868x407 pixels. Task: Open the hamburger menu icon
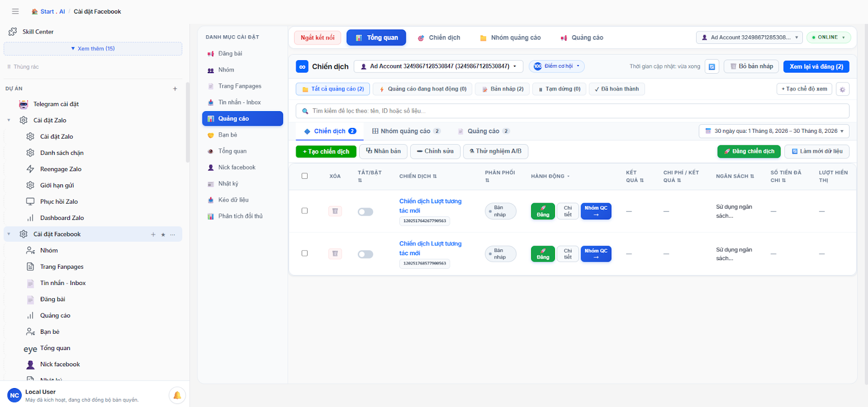click(x=15, y=11)
